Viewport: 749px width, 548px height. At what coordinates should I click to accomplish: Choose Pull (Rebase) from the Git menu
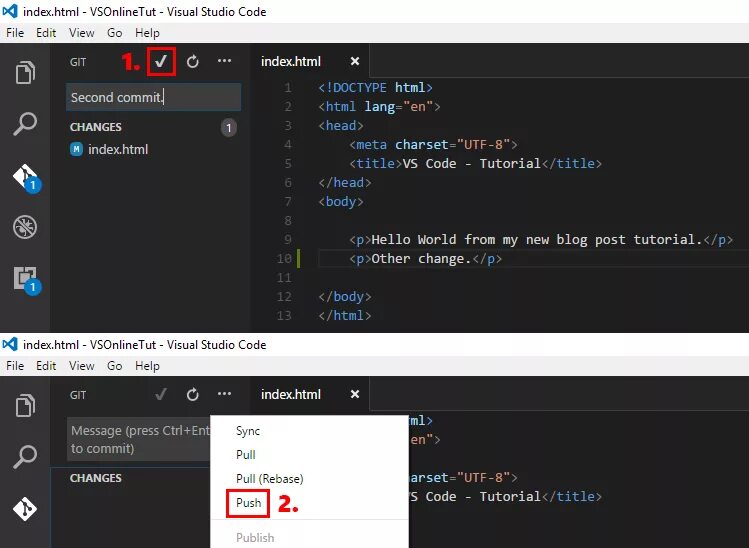click(x=269, y=479)
